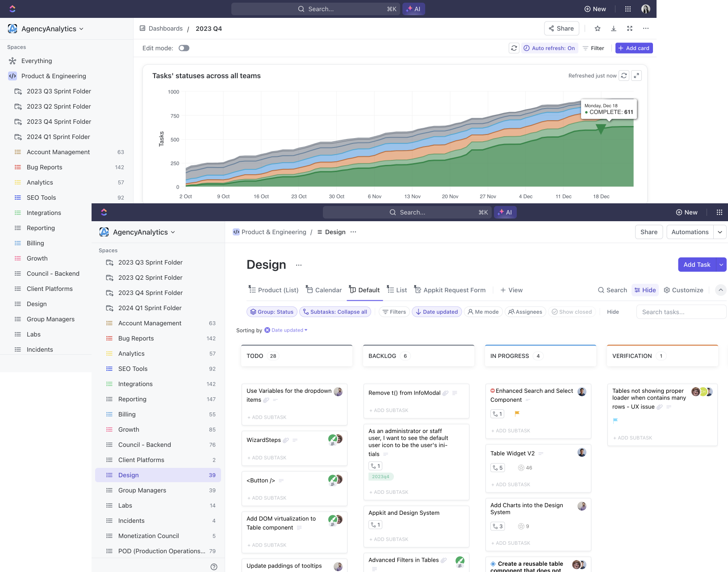Open the AI assistant button in the lower search bar
Viewport: 728px width, 572px height.
tap(505, 212)
